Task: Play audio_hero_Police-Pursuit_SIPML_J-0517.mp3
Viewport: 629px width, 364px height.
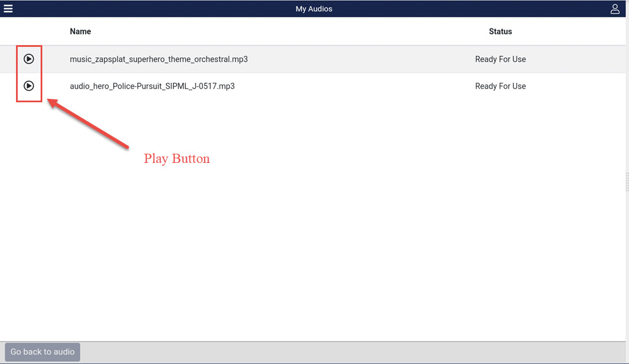Action: tap(29, 86)
